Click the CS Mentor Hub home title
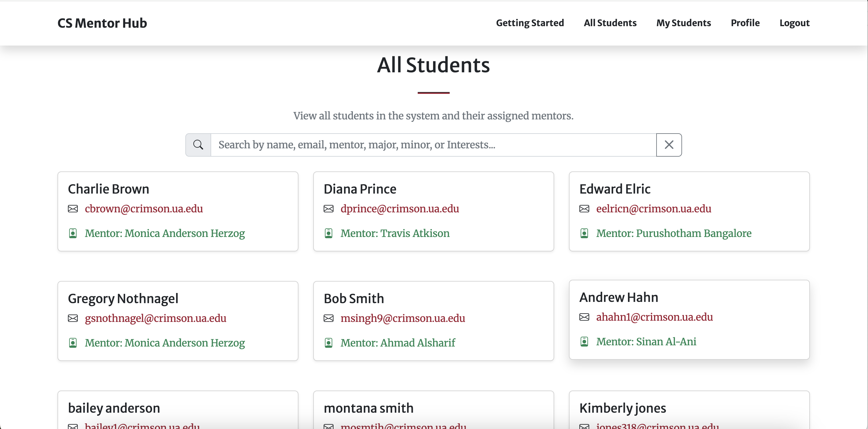The width and height of the screenshot is (868, 429). click(102, 22)
